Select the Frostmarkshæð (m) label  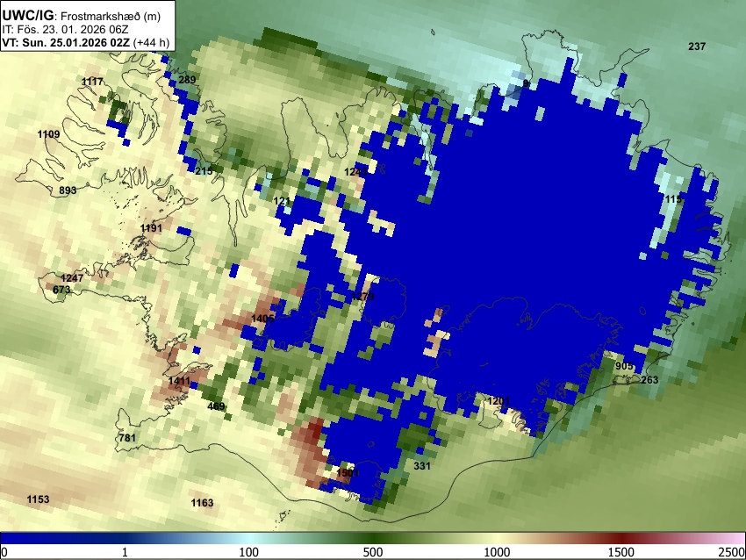111,16
